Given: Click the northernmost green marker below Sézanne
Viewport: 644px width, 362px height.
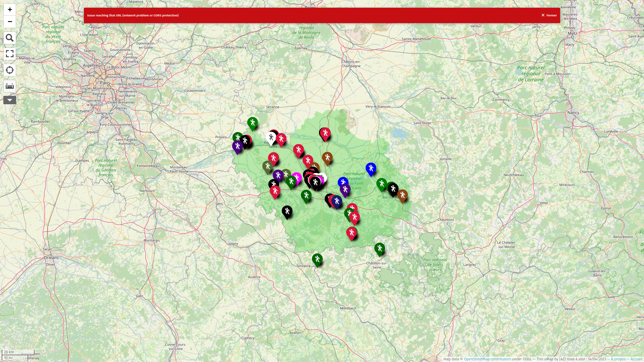Looking at the screenshot, I should [252, 123].
